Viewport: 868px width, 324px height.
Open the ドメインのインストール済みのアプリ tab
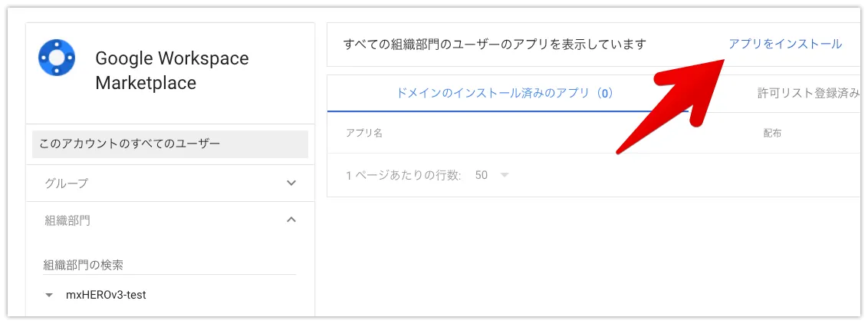coord(505,94)
